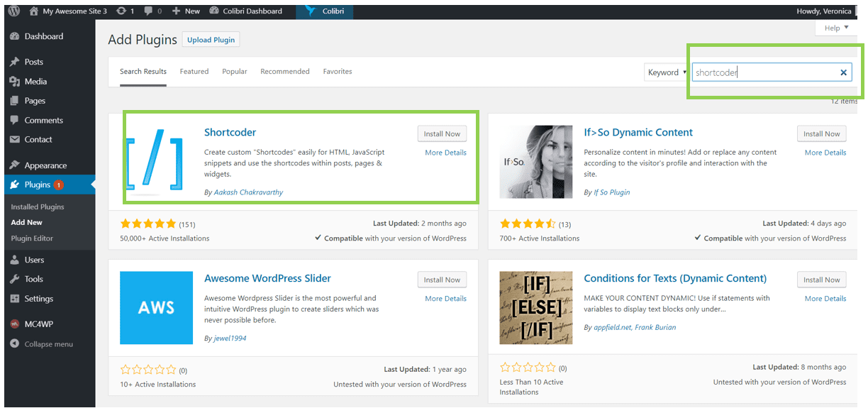Switch to the Popular tab
The height and width of the screenshot is (413, 868).
tap(234, 72)
